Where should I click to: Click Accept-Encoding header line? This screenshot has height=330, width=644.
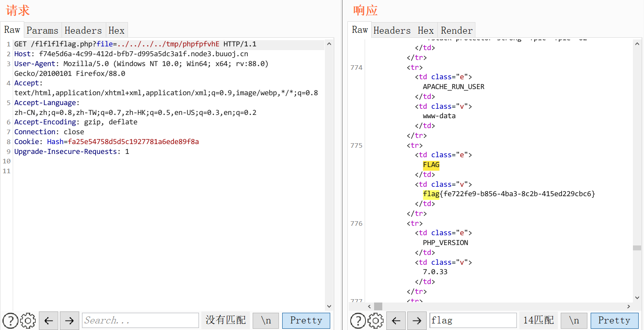pyautogui.click(x=76, y=122)
